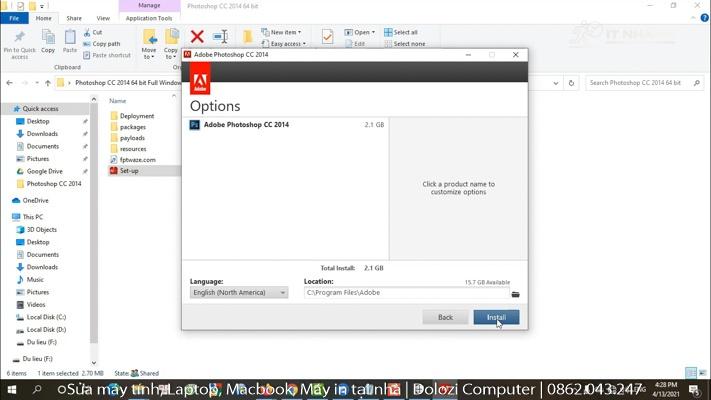Expand the Easy access dropdown
The height and width of the screenshot is (400, 711).
pos(285,44)
